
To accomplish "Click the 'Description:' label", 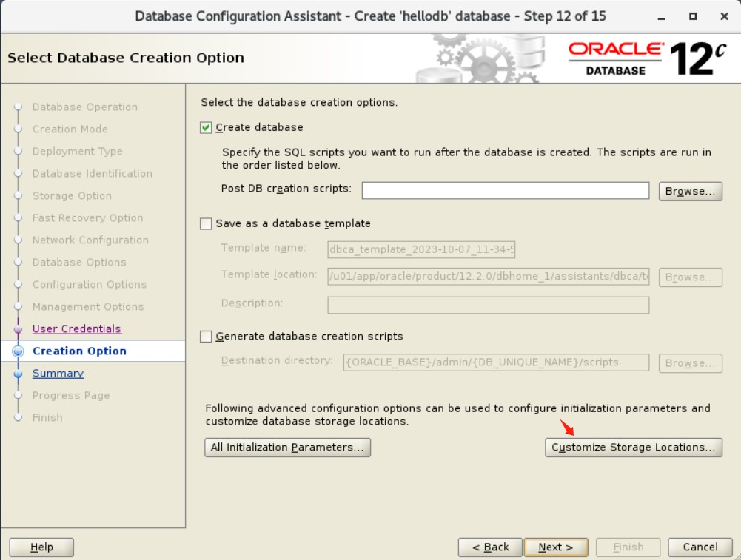I will tap(252, 303).
